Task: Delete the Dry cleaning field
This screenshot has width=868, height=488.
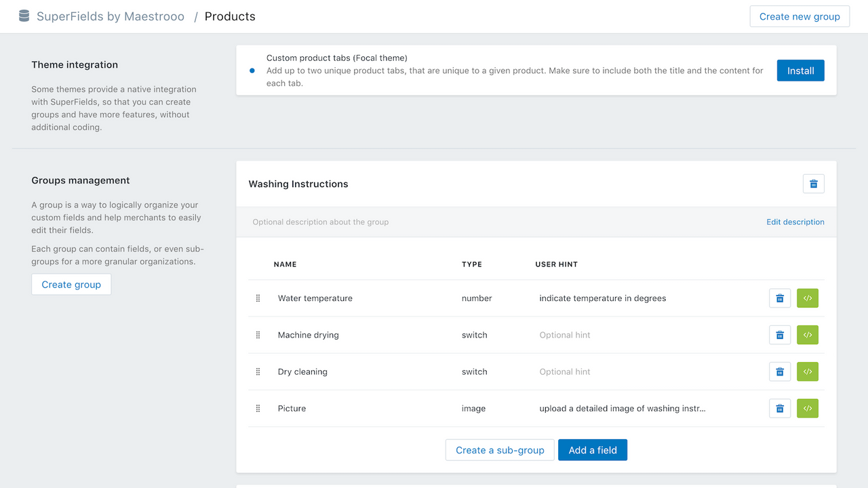Action: coord(779,371)
